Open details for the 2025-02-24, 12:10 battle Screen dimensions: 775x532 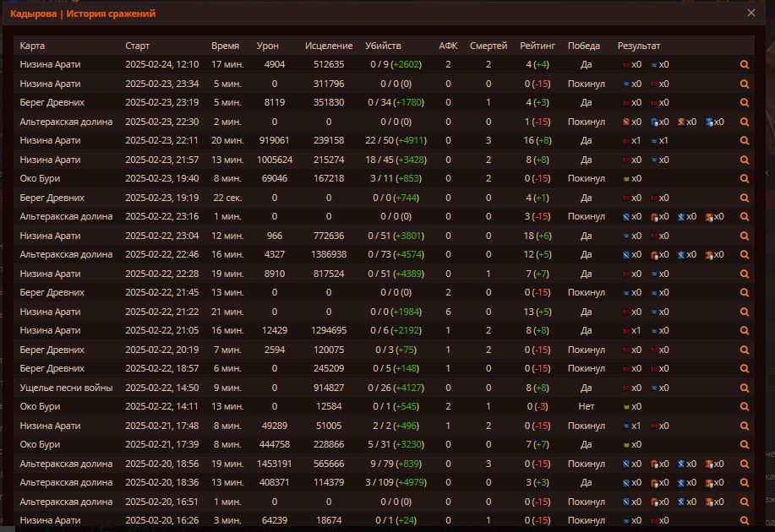[x=745, y=65]
